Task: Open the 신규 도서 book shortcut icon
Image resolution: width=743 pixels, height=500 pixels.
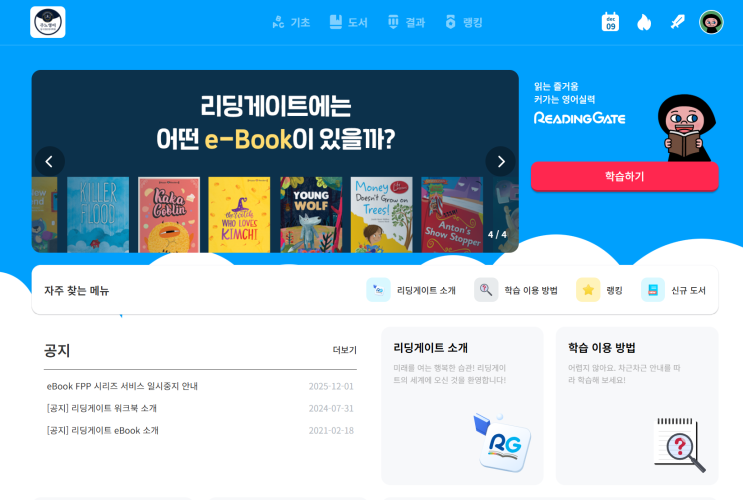Action: (x=652, y=290)
